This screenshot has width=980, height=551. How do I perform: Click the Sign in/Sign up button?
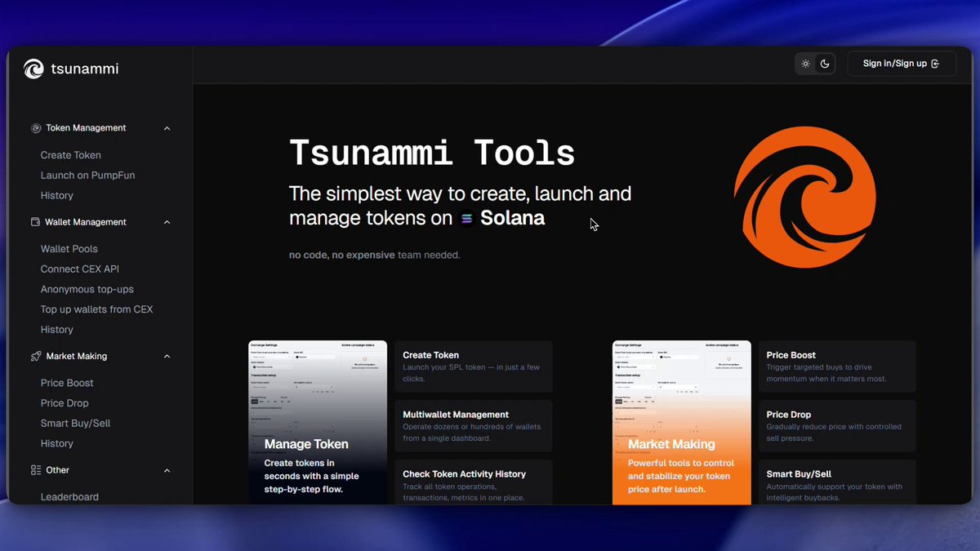pyautogui.click(x=902, y=64)
